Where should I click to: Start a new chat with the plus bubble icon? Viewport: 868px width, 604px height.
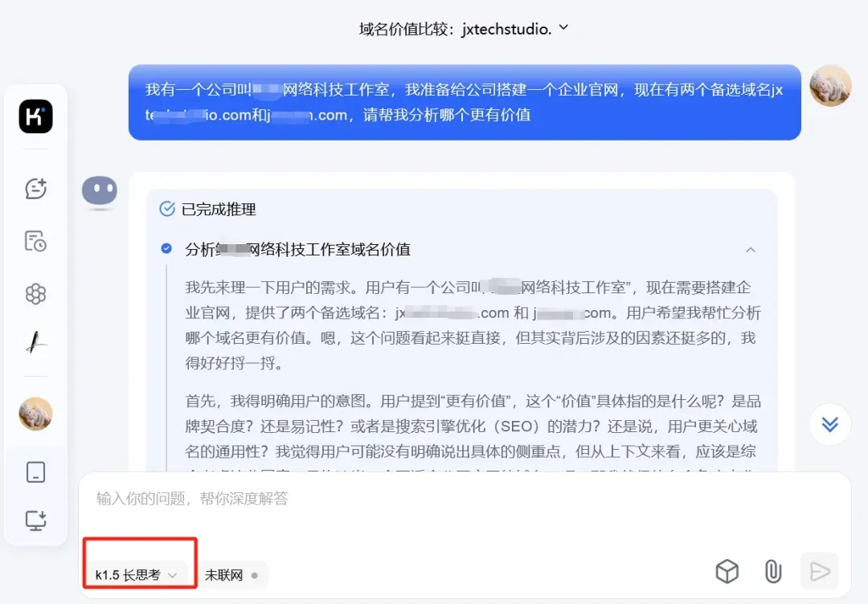tap(36, 189)
